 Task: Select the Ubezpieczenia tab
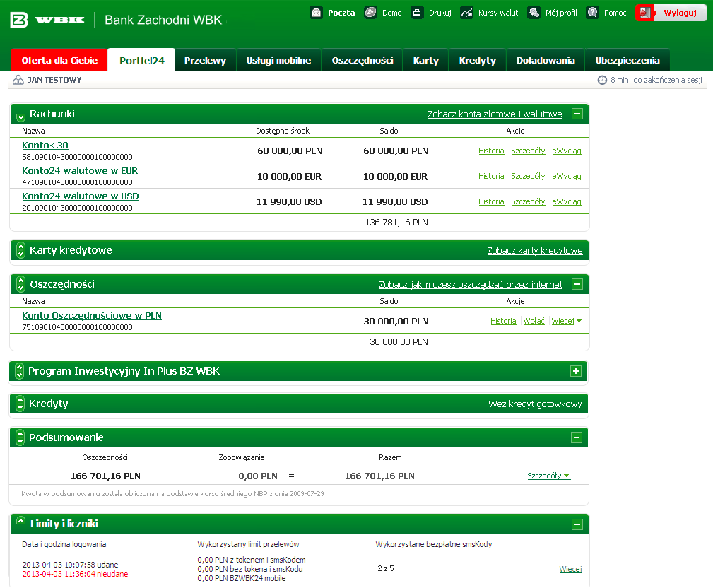[x=627, y=60]
